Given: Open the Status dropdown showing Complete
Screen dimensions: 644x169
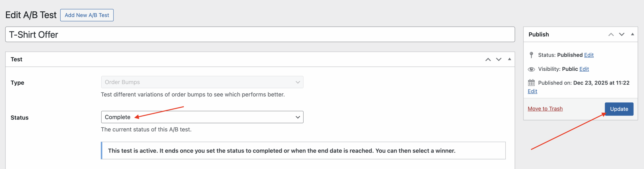Looking at the screenshot, I should point(202,117).
